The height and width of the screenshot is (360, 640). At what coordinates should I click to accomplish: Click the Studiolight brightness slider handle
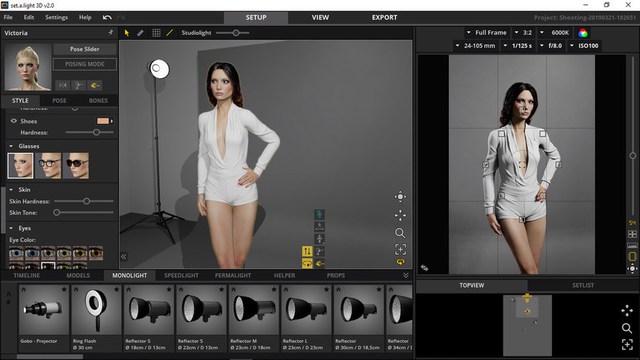tap(236, 33)
